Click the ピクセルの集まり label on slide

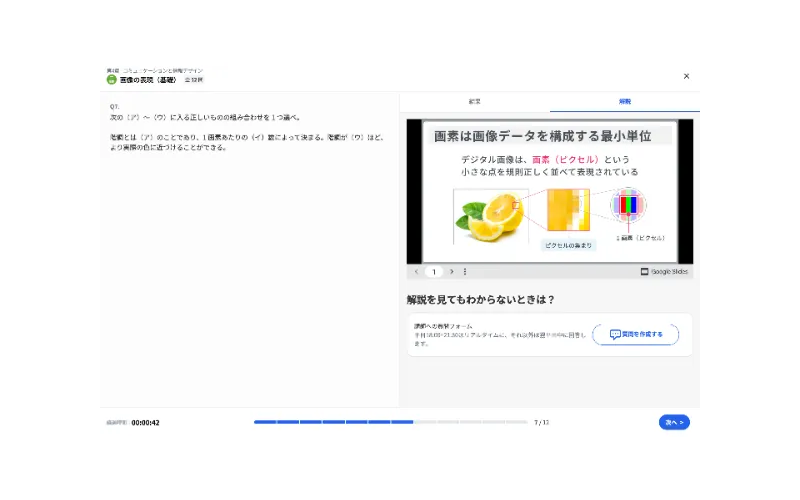click(568, 245)
